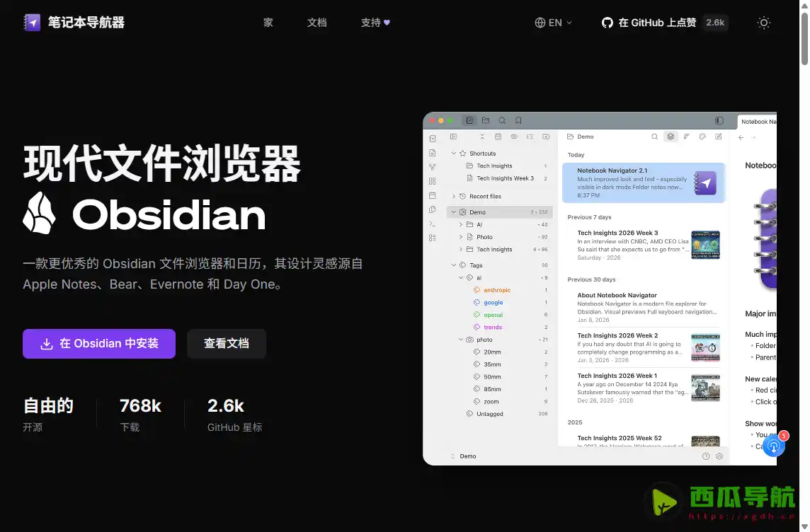
Task: Click the Notebook Navigator icon in demo title bar
Action: 469,120
